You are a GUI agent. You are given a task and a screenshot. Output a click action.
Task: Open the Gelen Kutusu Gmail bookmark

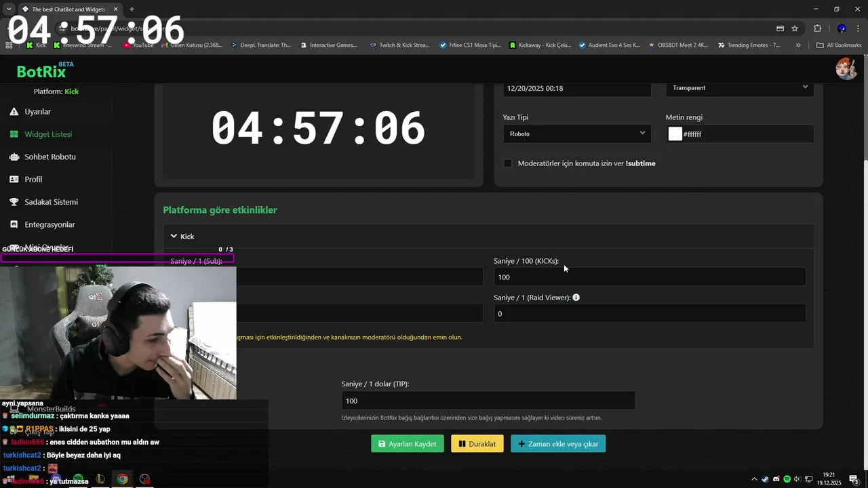point(192,45)
